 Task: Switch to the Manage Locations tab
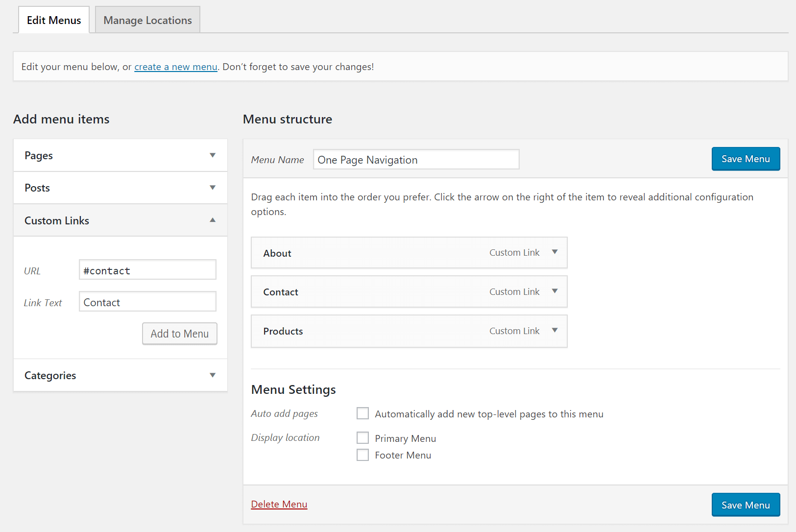click(x=147, y=20)
